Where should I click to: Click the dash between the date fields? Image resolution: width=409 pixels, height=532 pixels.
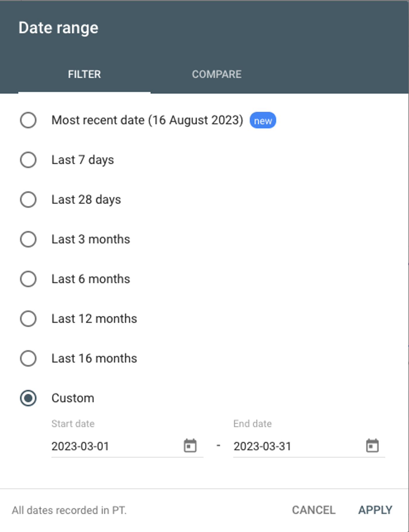pos(218,446)
